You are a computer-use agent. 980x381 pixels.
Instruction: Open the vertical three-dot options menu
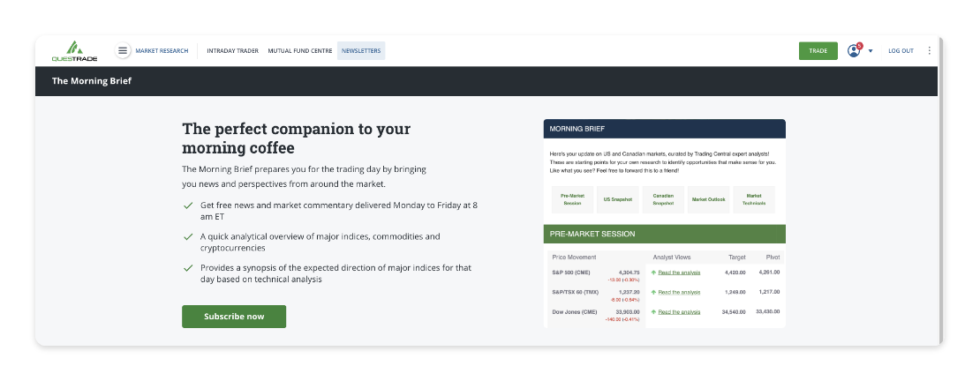929,51
